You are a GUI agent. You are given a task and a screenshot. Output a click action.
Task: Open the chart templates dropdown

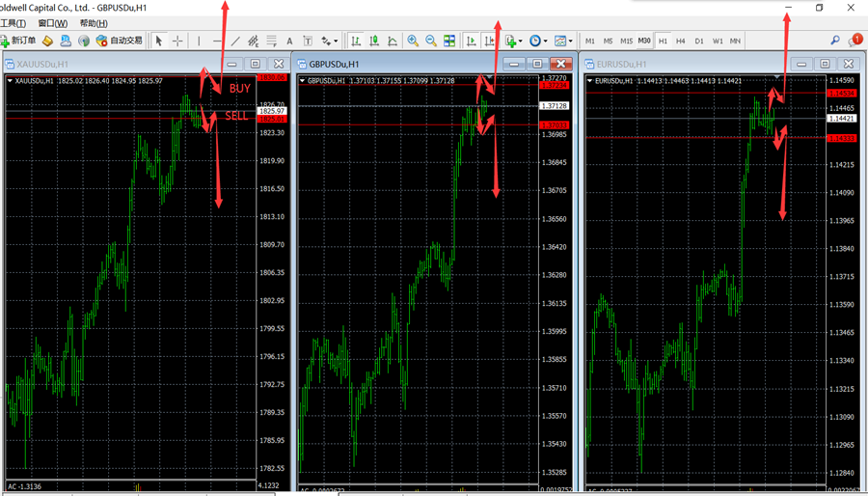coord(563,41)
